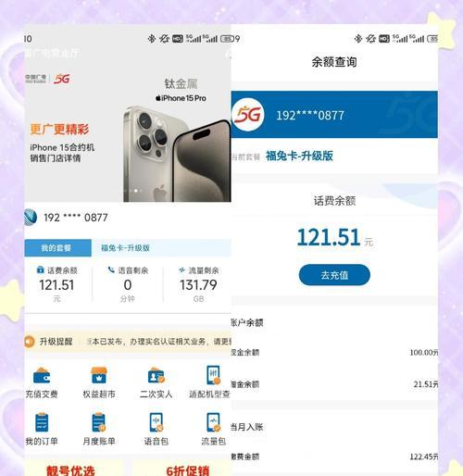The image size is (463, 476).
Task: Tap the 流量剩余 131.79 GB tile
Action: (198, 284)
